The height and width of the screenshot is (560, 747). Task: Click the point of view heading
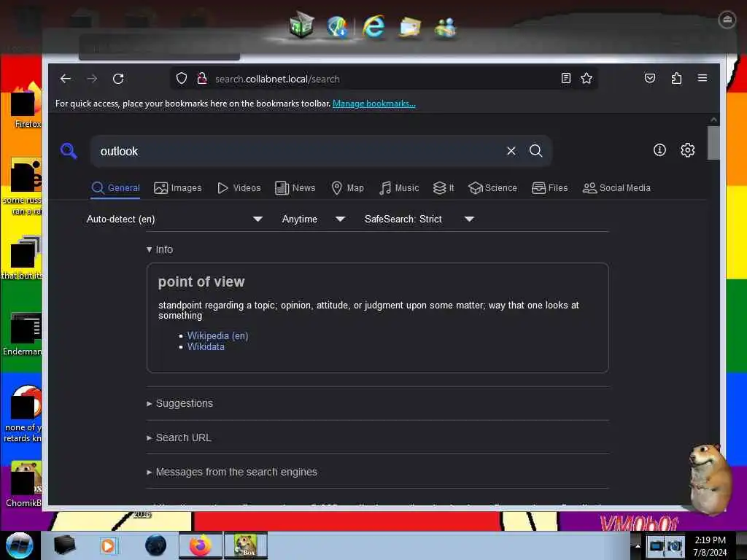201,282
